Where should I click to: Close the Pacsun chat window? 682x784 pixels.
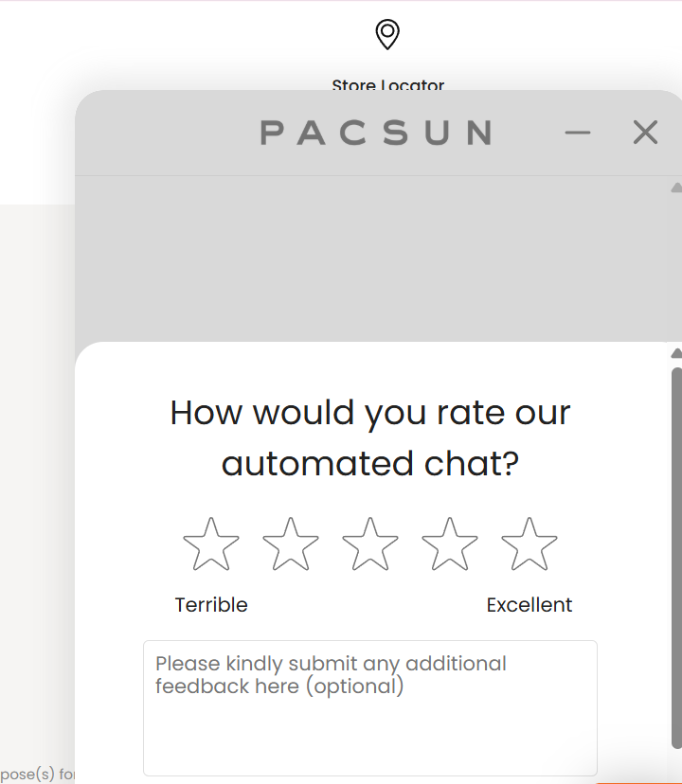point(645,133)
